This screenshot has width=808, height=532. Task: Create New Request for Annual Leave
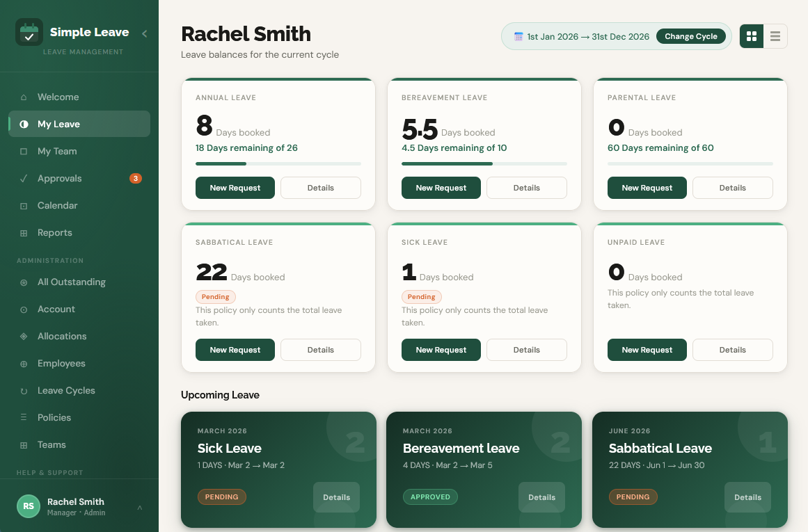click(235, 188)
